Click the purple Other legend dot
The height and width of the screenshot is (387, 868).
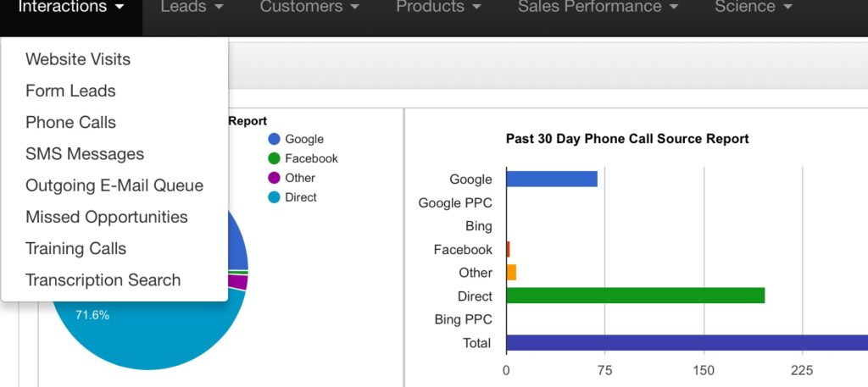tap(274, 178)
